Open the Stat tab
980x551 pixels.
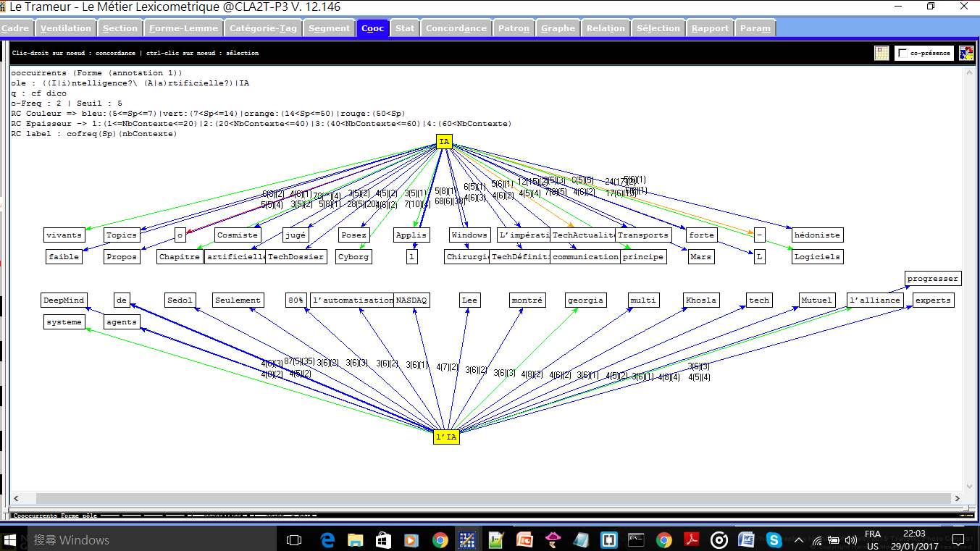405,28
